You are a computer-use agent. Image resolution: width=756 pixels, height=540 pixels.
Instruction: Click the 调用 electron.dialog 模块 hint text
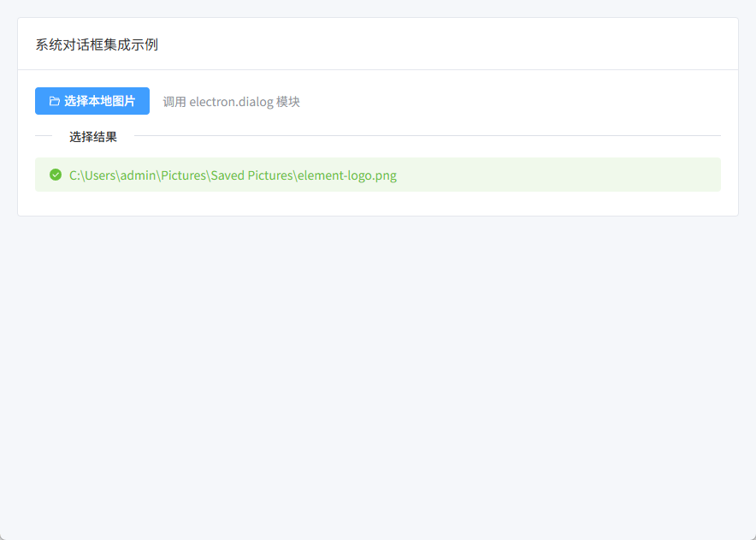tap(231, 102)
